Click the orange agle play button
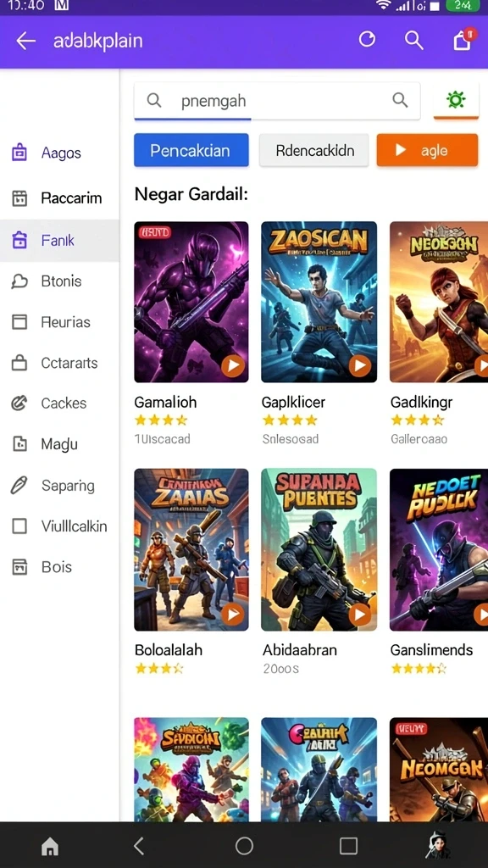The image size is (488, 868). tap(427, 150)
